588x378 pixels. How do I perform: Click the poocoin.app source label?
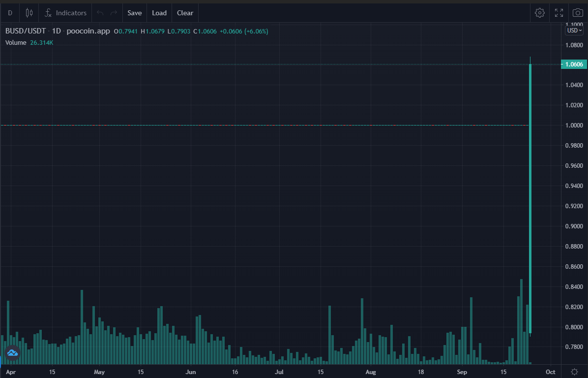[x=88, y=31]
